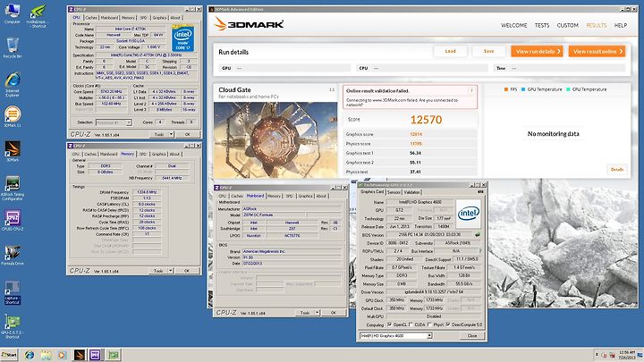The image size is (644, 362).
Task: Open the HELP menu in 3DMark
Action: [621, 25]
